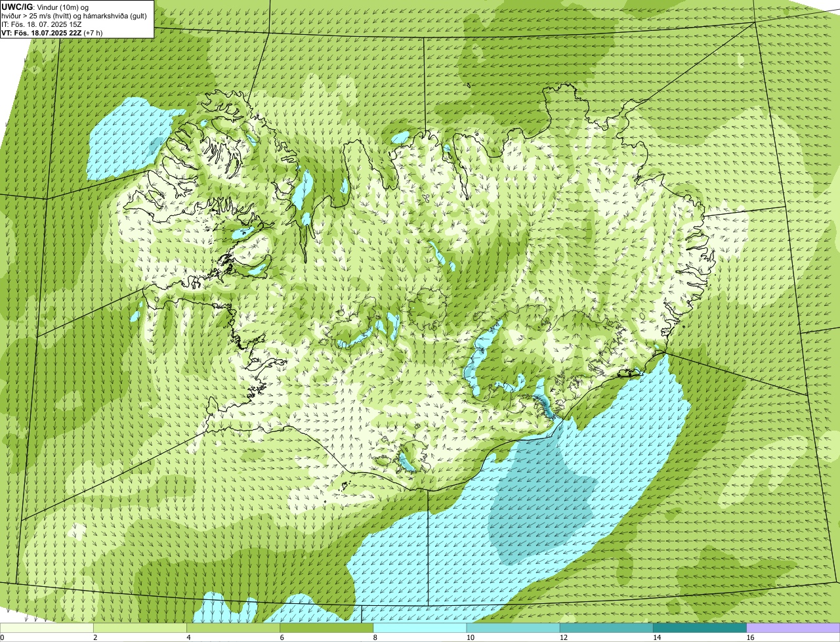
Task: Click the 14–16 m/s dark teal legend swatch
Action: 700,628
